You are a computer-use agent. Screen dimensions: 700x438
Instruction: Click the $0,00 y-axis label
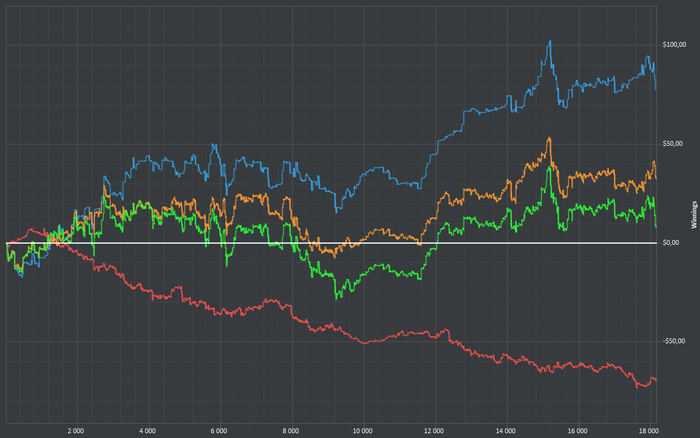click(671, 243)
